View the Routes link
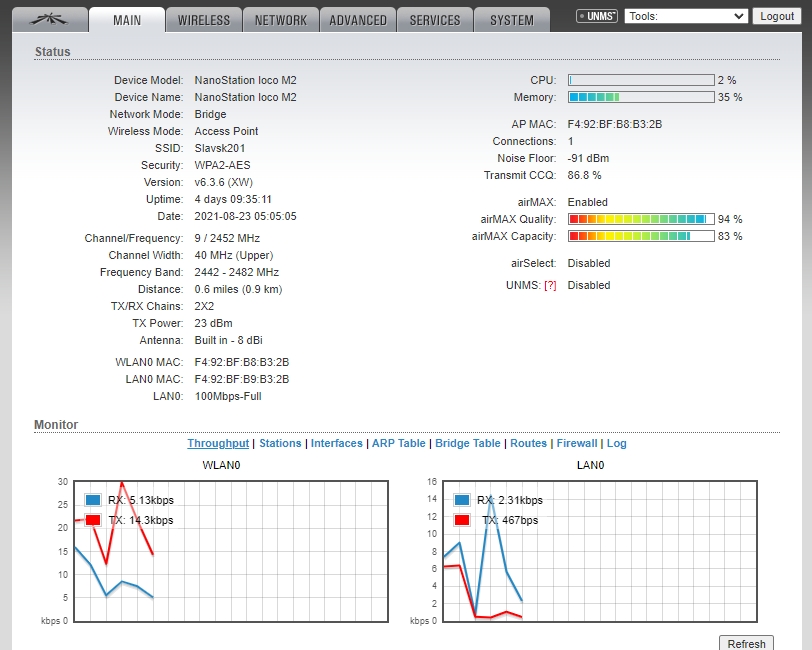The height and width of the screenshot is (650, 812). pos(528,443)
